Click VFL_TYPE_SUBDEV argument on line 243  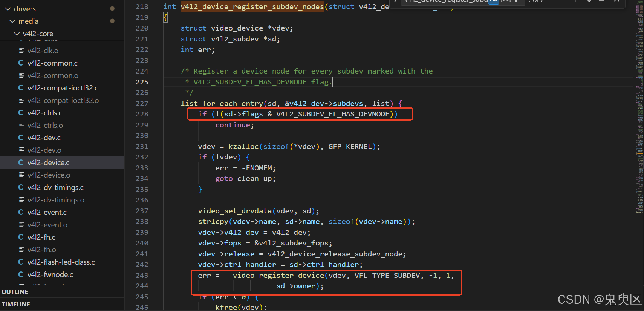click(387, 275)
